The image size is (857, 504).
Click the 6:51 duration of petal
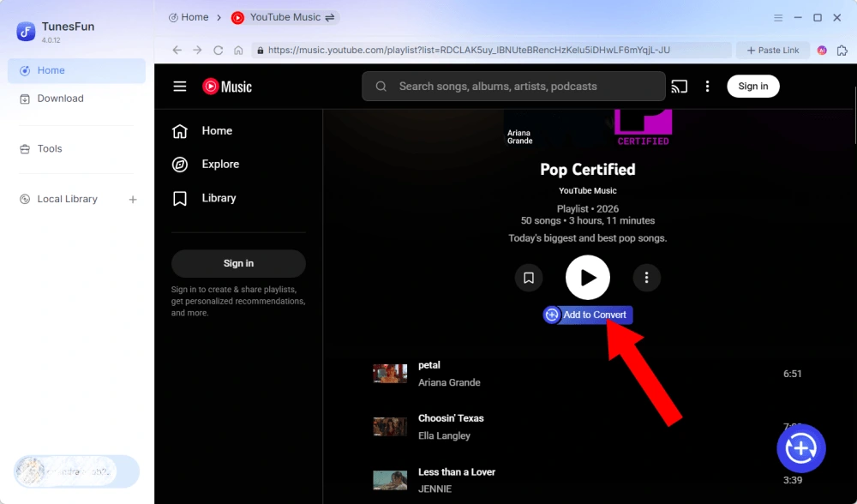pyautogui.click(x=792, y=374)
